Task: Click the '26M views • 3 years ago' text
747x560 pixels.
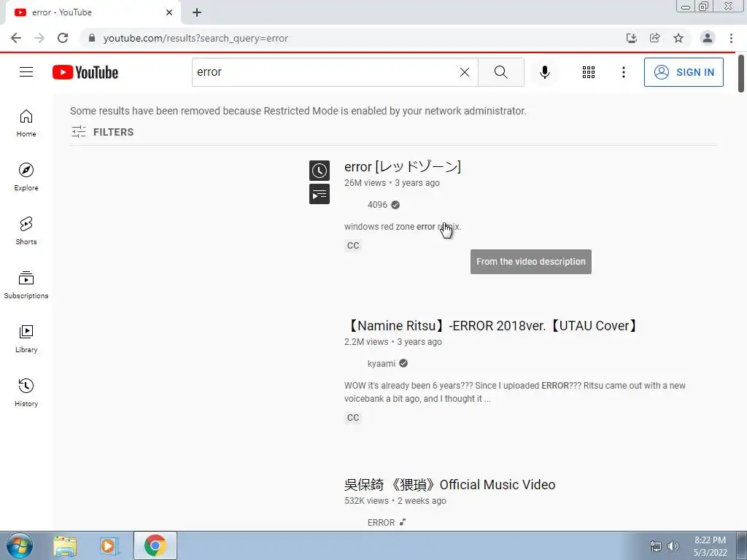Action: 392,183
